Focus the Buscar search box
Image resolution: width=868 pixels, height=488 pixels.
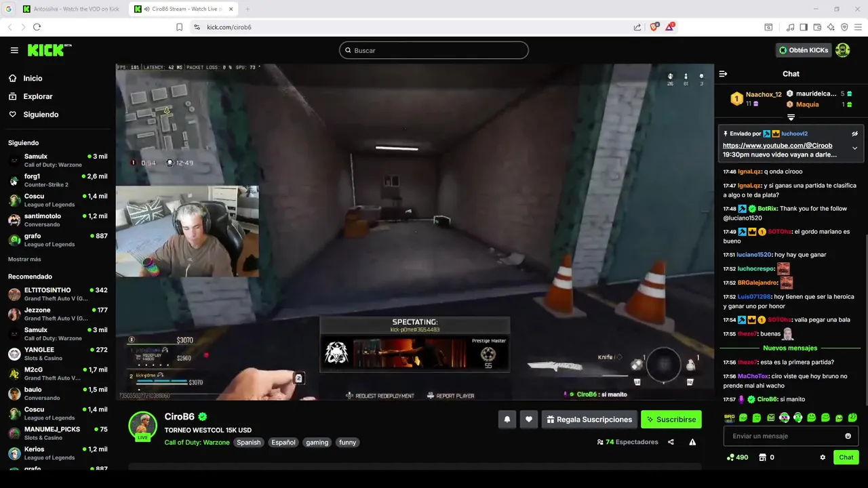point(434,50)
